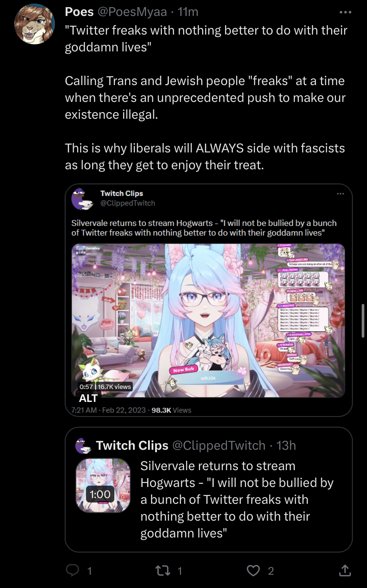Open the share upload icon
367x588 pixels.
coord(345,571)
